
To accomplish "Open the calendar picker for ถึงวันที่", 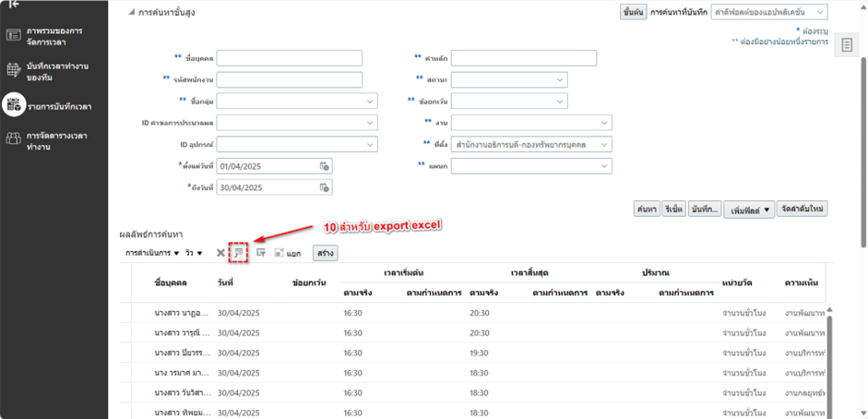I will point(324,187).
